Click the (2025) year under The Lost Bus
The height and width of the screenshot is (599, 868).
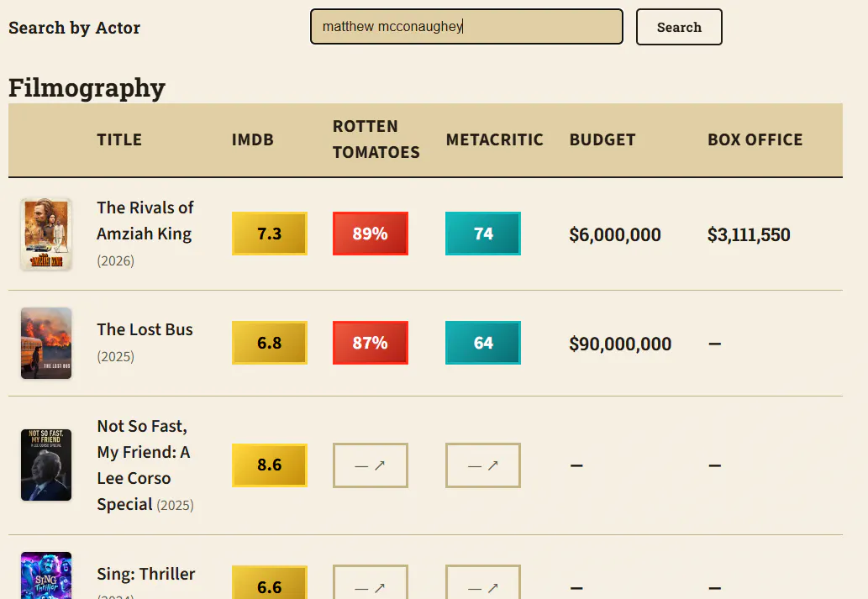(x=116, y=356)
